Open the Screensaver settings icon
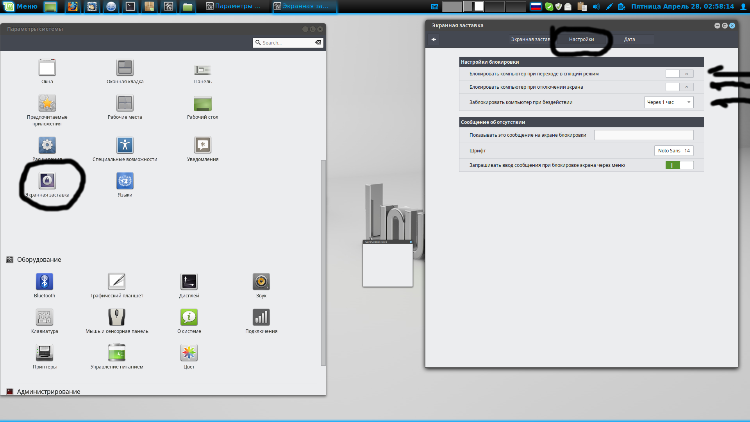 pos(46,180)
